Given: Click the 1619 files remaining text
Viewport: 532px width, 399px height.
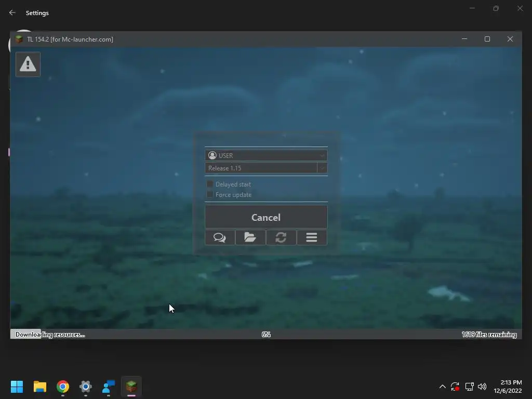Looking at the screenshot, I should click(x=489, y=335).
